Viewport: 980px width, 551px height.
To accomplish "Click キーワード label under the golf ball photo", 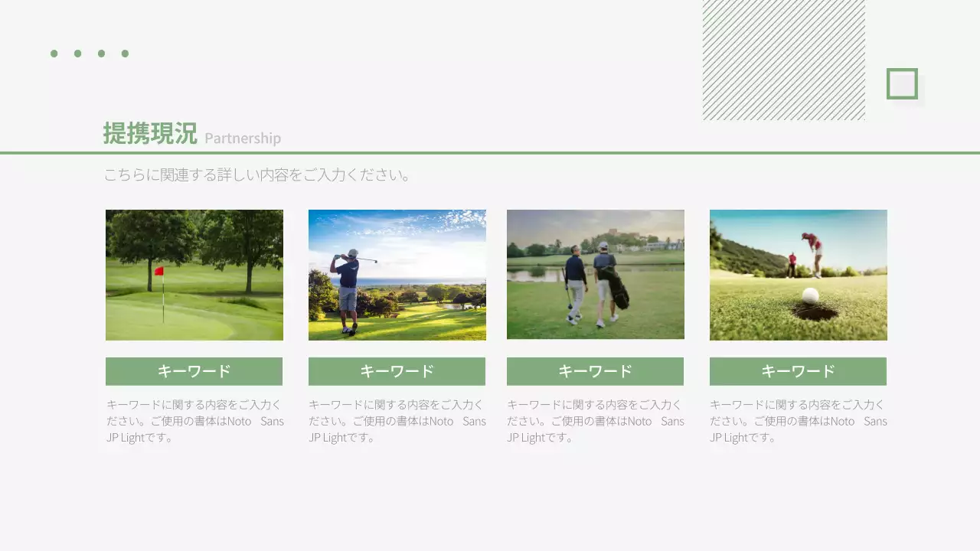I will coord(798,371).
